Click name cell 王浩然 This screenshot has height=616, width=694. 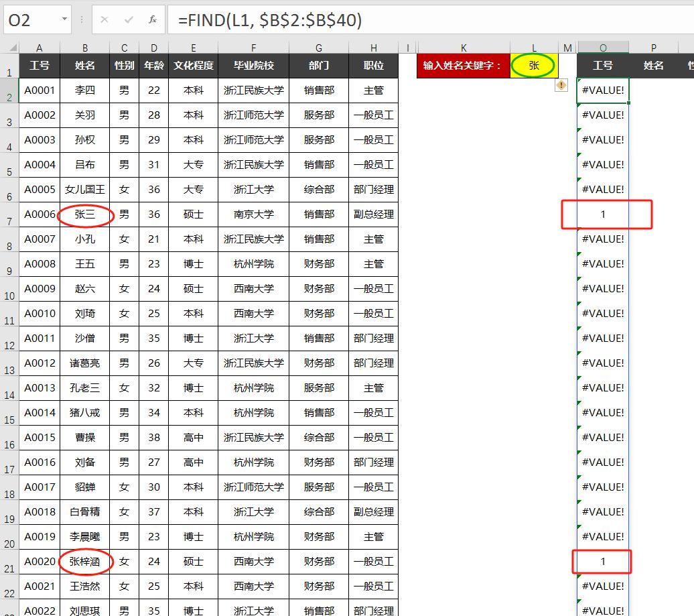click(84, 587)
